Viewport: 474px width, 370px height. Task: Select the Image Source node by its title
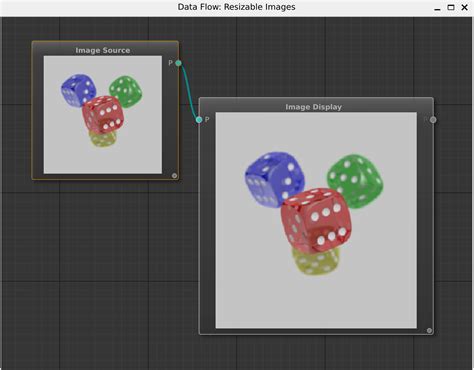tap(103, 50)
